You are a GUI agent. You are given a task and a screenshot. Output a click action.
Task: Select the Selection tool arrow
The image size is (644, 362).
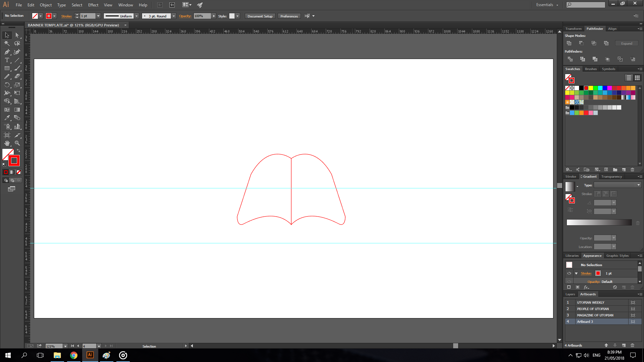pyautogui.click(x=7, y=35)
